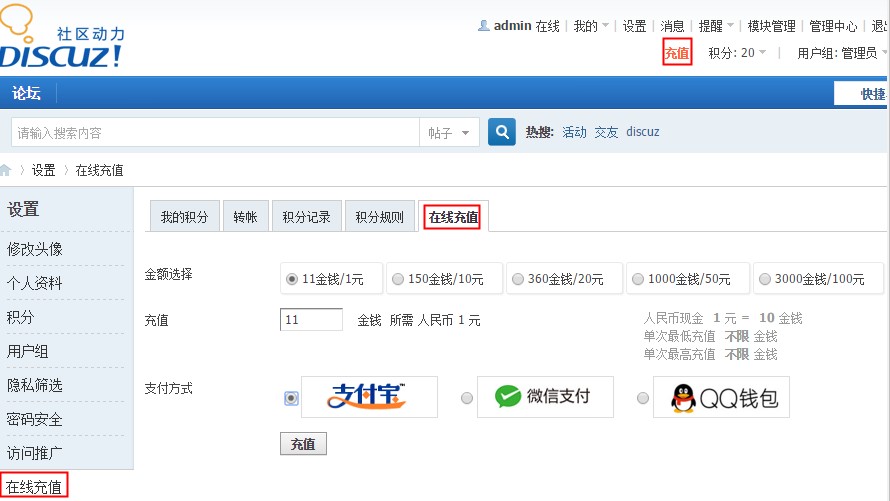The height and width of the screenshot is (501, 890).
Task: Expand the 用户组: 管理员 dropdown
Action: click(842, 53)
